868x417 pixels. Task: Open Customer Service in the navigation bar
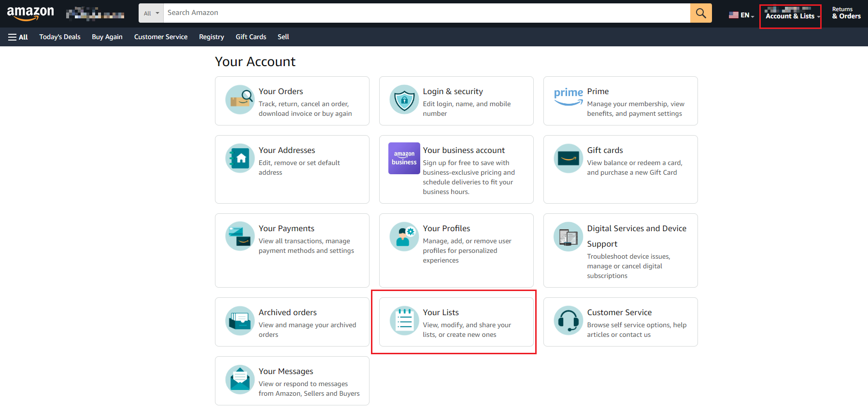point(161,37)
